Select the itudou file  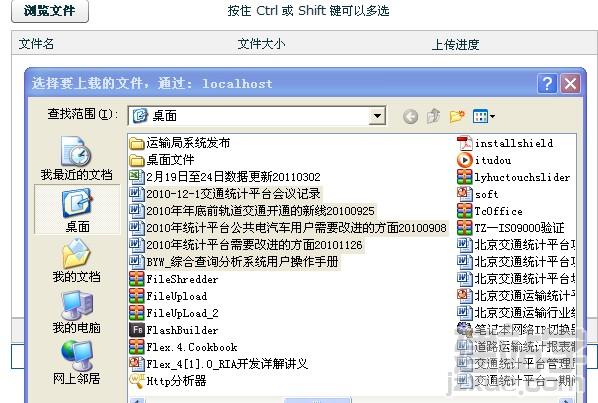[484, 160]
